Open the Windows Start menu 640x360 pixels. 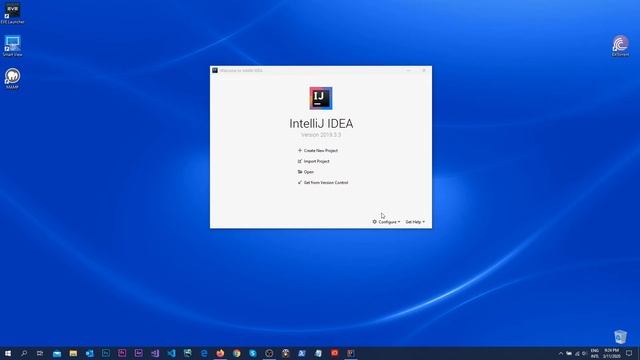tap(7, 353)
